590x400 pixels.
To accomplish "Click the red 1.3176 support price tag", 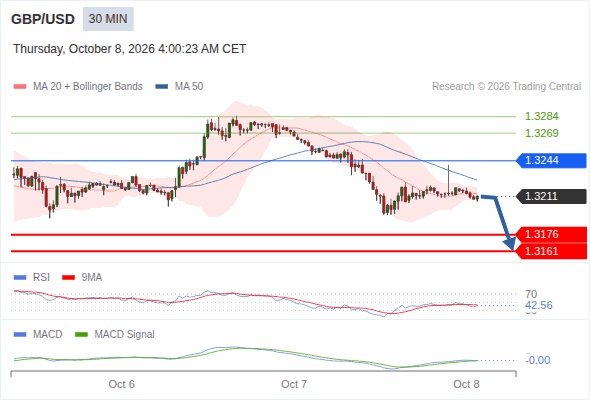I will pyautogui.click(x=551, y=234).
